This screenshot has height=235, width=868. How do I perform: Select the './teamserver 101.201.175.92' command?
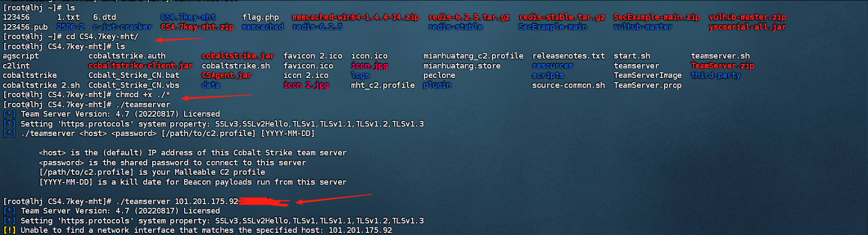(x=177, y=201)
